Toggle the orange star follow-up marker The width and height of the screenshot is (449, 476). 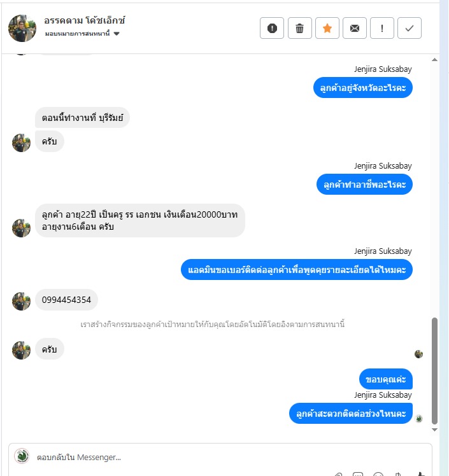tap(327, 28)
